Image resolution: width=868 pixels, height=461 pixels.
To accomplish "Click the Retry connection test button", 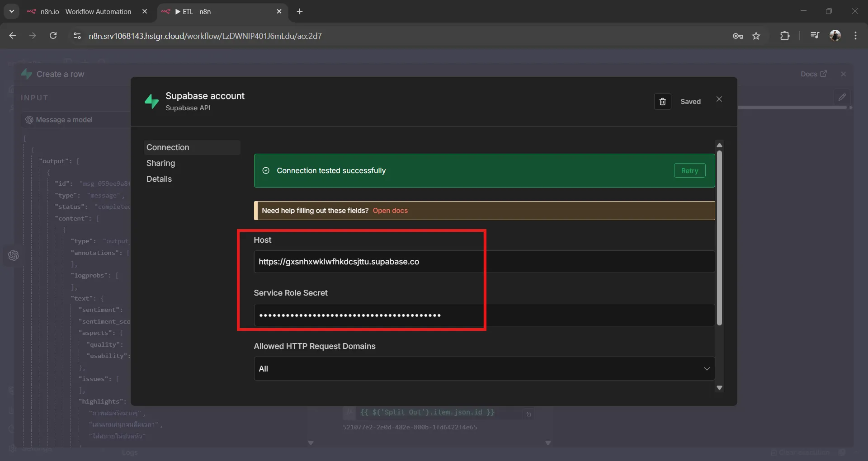I will 689,170.
